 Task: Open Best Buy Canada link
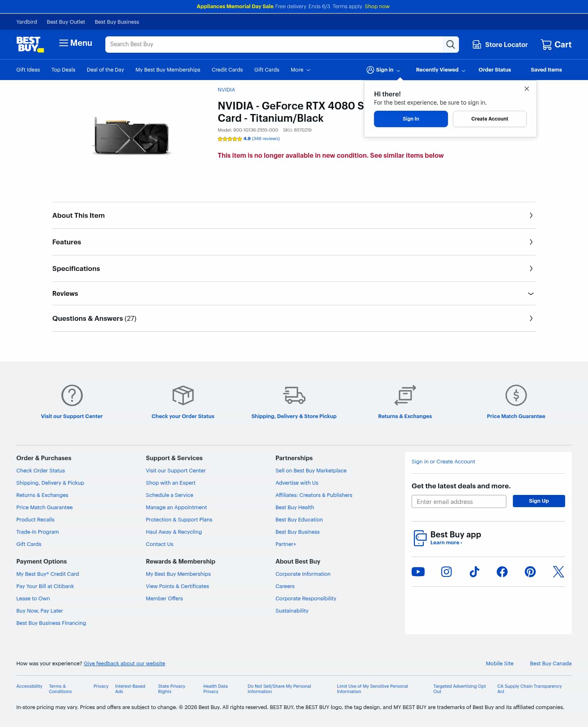pyautogui.click(x=551, y=664)
